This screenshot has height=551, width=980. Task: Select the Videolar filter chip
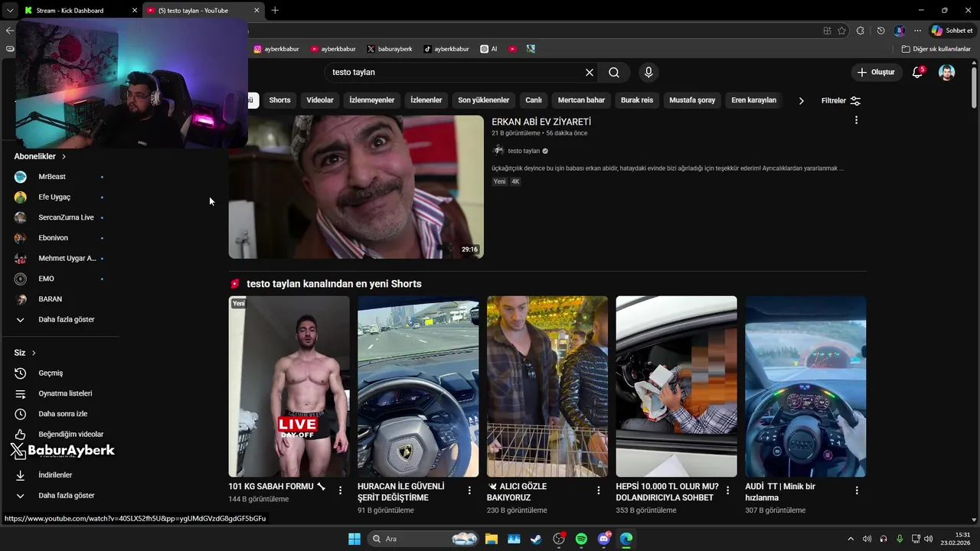point(320,100)
